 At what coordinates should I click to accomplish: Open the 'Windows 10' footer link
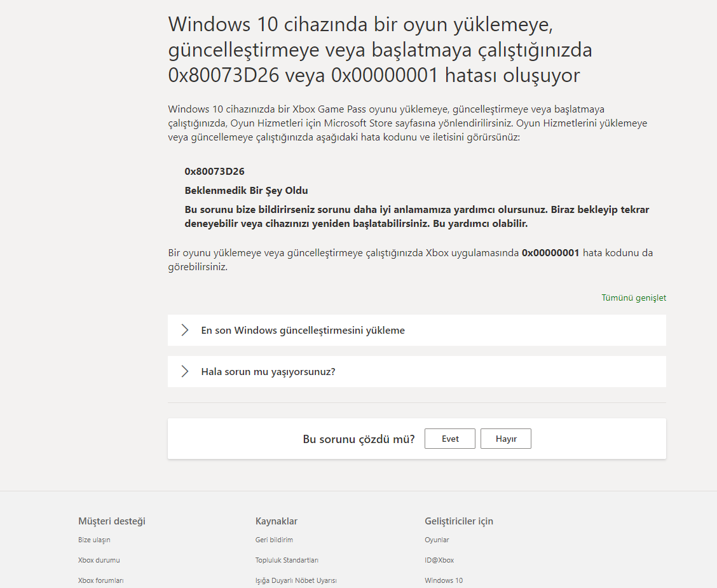click(x=444, y=580)
